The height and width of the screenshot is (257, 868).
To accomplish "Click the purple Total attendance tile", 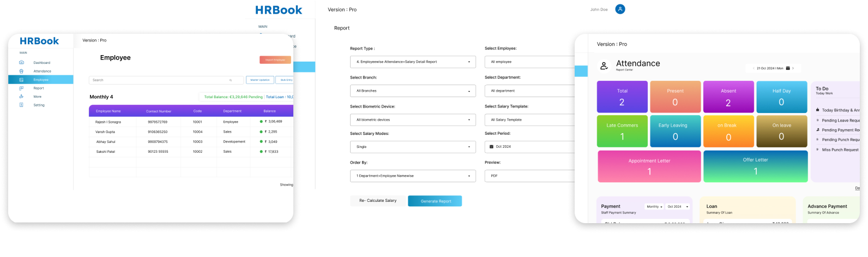I will (x=622, y=97).
